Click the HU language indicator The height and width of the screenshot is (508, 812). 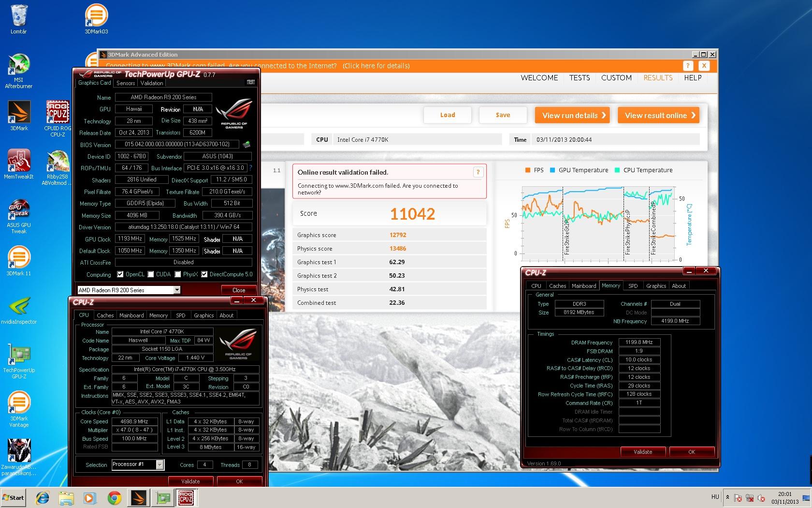(715, 497)
